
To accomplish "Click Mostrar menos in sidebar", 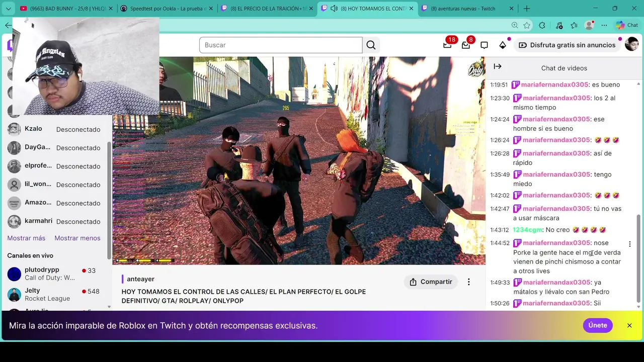I will pos(77,238).
